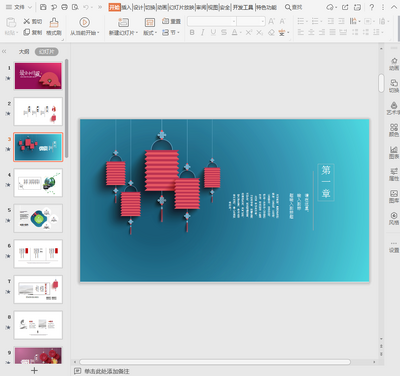Click the horizontal scrollbar under slide
The image size is (400, 376).
(215, 362)
